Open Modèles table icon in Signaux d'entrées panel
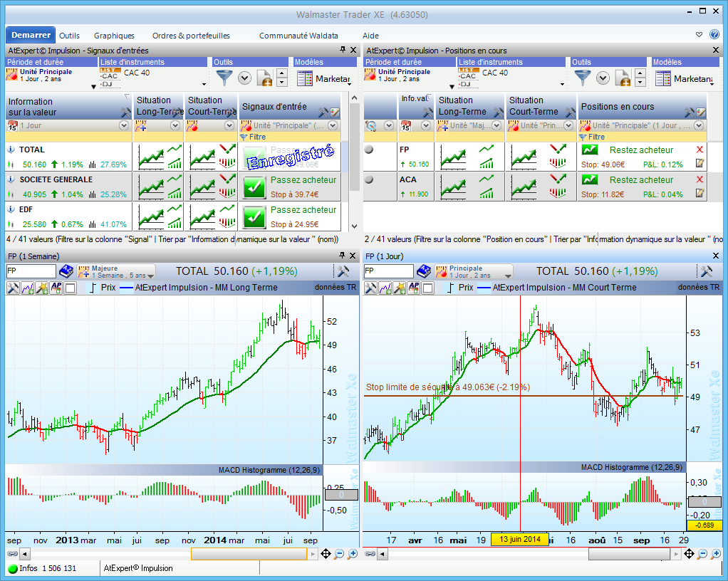 click(x=305, y=78)
